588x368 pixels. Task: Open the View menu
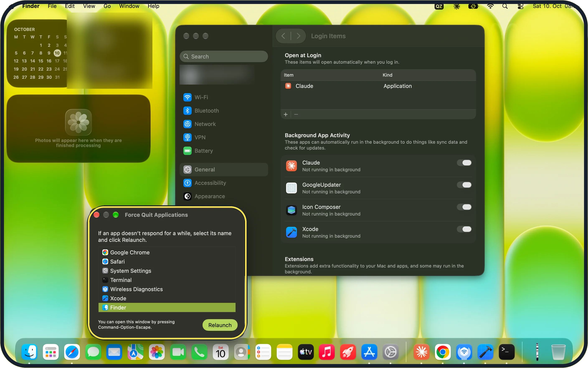pos(89,6)
